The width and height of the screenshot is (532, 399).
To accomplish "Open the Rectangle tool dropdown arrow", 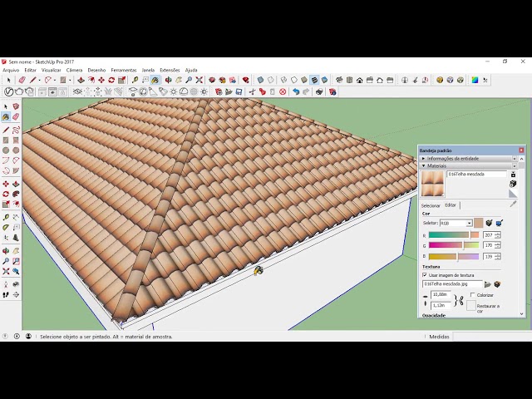I will pos(70,80).
